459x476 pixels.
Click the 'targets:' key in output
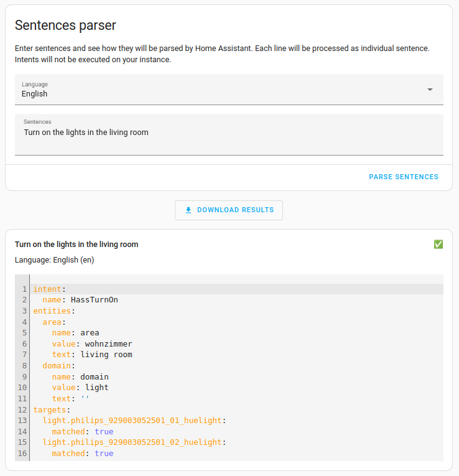pos(52,409)
